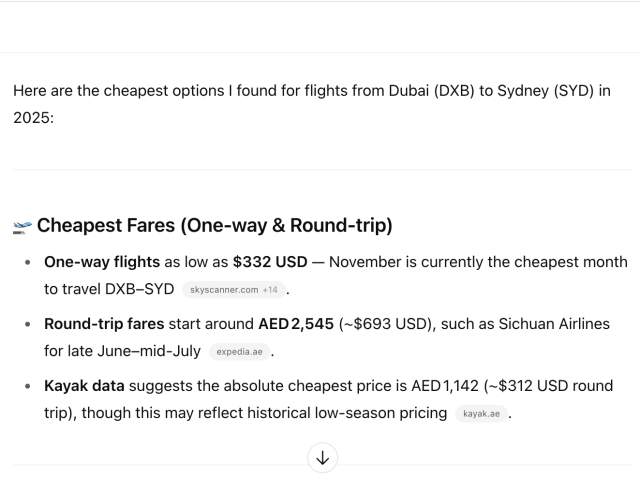The image size is (640, 480).
Task: Click the airplane emoji beside Cheapest Fares heading
Action: [x=22, y=227]
